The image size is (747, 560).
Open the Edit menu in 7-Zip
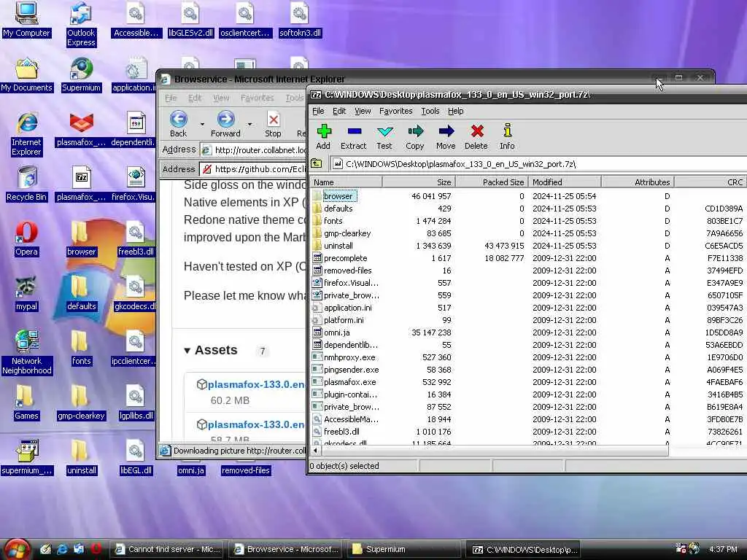339,111
